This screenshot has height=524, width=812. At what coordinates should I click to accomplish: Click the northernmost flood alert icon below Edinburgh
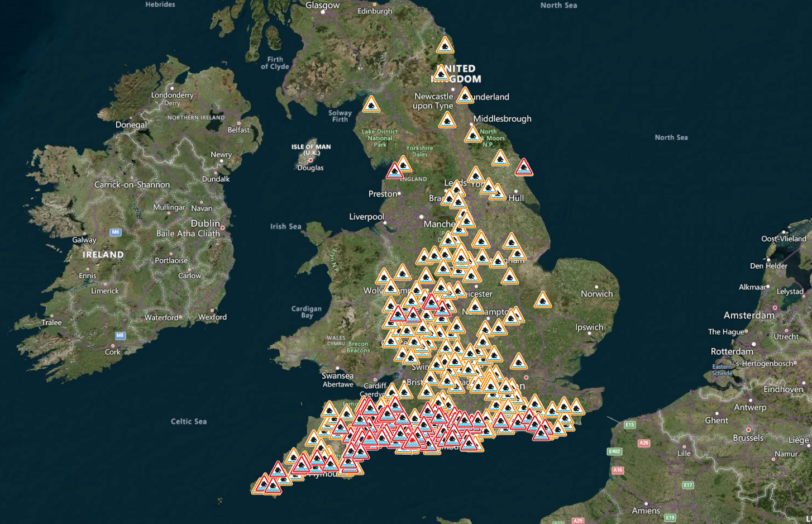pos(445,45)
